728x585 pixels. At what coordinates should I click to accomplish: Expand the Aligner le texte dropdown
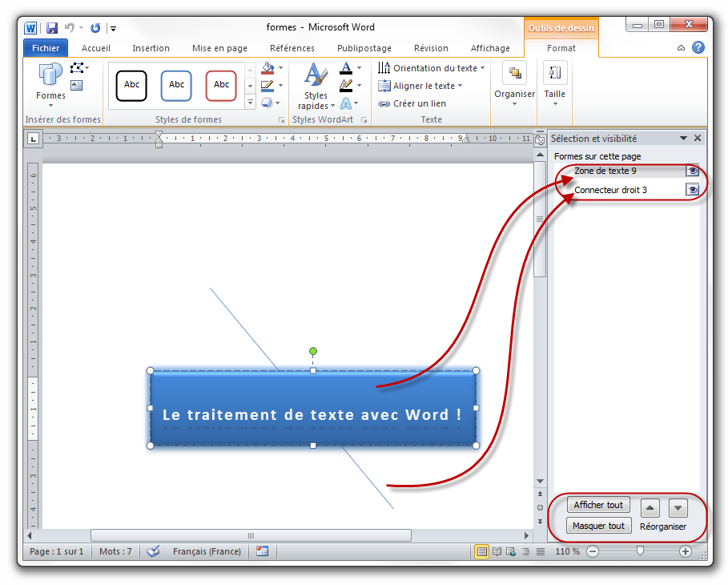(460, 86)
